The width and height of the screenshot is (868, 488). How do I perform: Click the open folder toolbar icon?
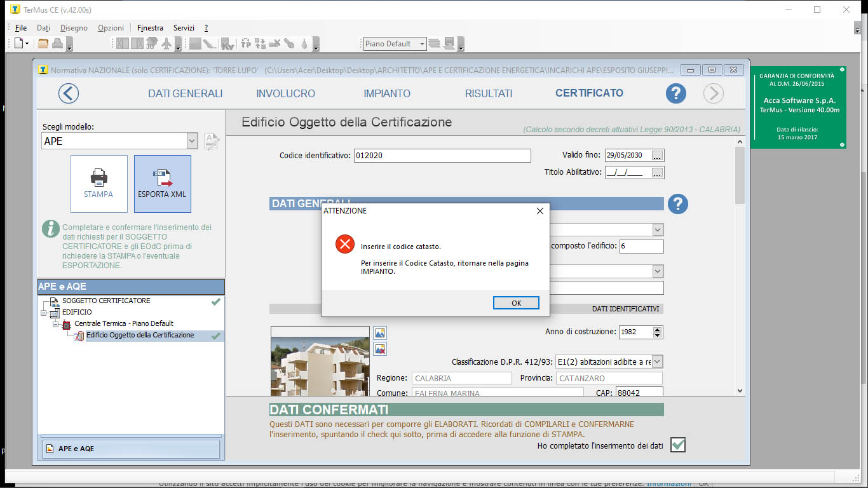[x=43, y=44]
